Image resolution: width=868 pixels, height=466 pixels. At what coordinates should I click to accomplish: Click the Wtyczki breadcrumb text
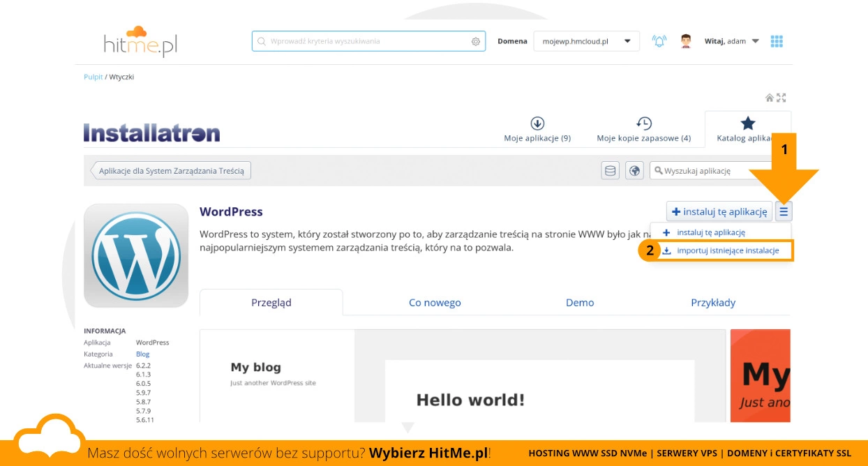(x=121, y=77)
